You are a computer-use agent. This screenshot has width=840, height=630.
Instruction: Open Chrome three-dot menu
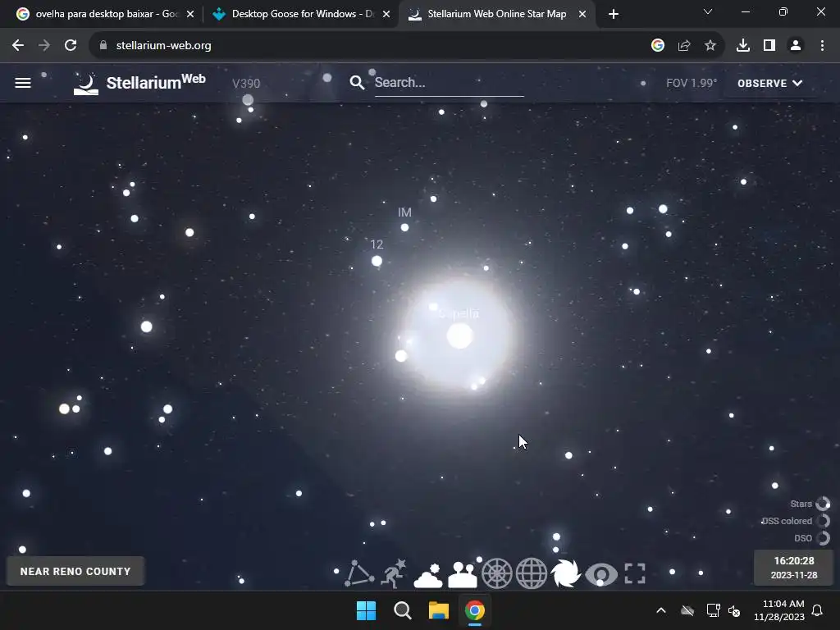(822, 46)
